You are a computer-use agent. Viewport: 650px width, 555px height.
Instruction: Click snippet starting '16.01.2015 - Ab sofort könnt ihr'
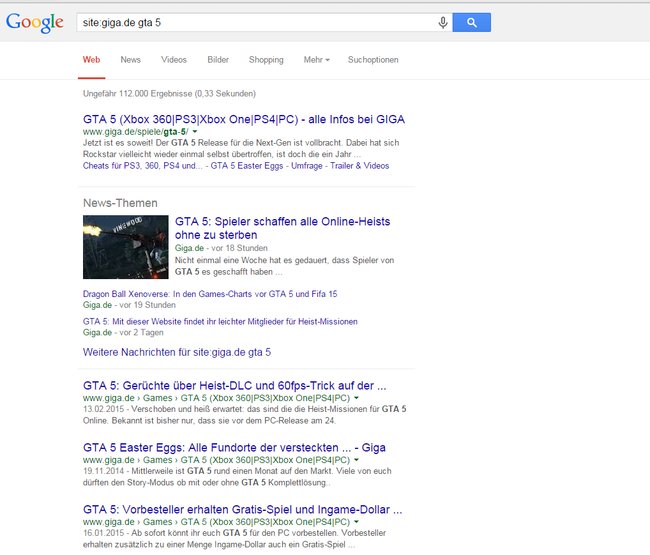pos(234,539)
